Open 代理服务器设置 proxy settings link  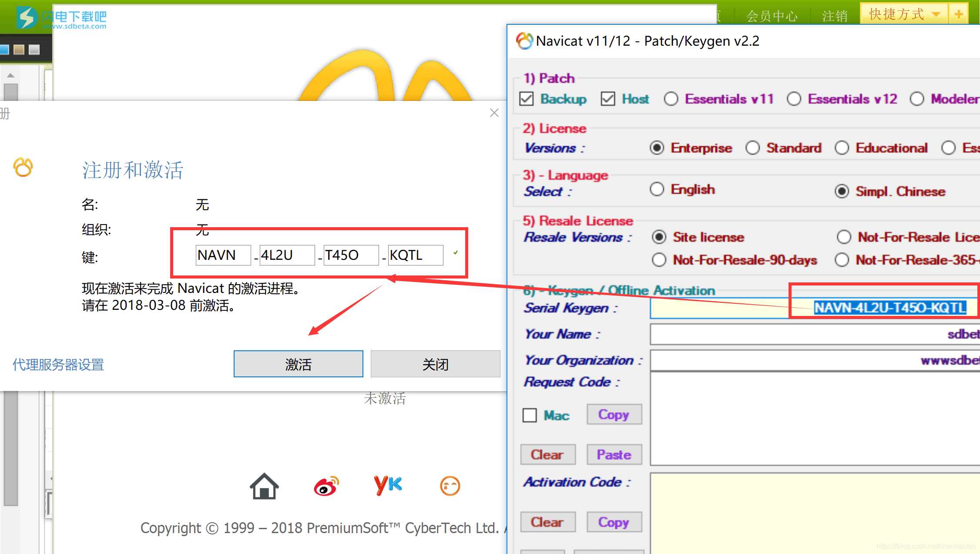pyautogui.click(x=58, y=365)
